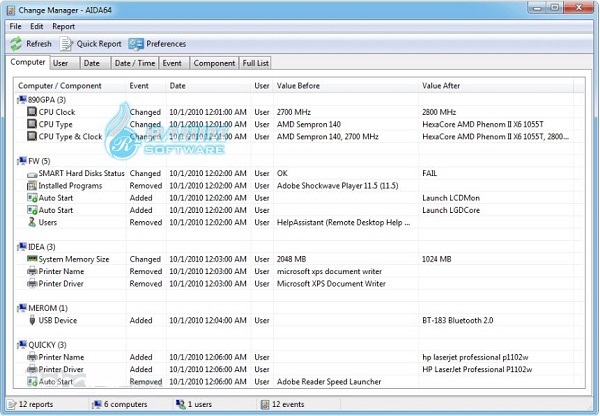Image resolution: width=600 pixels, height=416 pixels.
Task: Click the 'FAIL' value after cell
Action: pyautogui.click(x=429, y=173)
